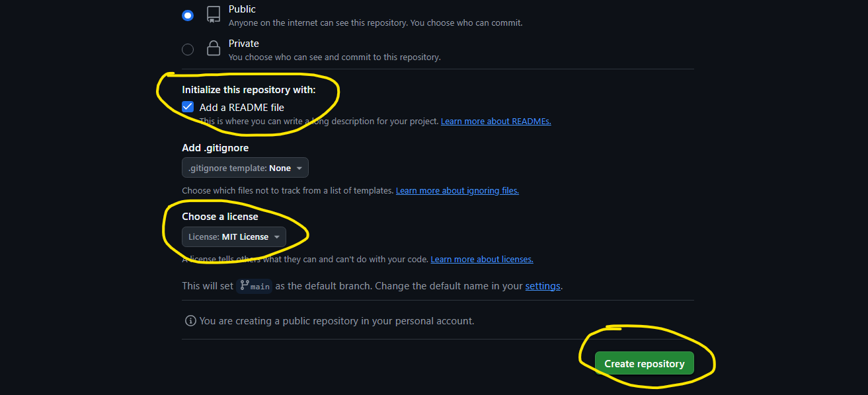Click the "Add a README file" label text
Image resolution: width=868 pixels, height=395 pixels.
click(242, 107)
